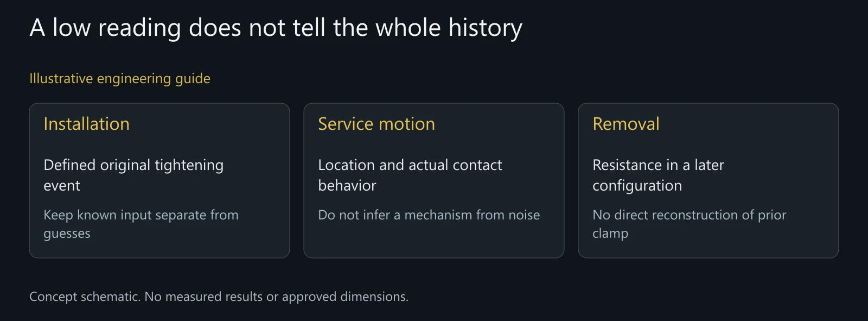This screenshot has height=321, width=868.
Task: Select 'Keep known input separate from guesses'
Action: 141,224
